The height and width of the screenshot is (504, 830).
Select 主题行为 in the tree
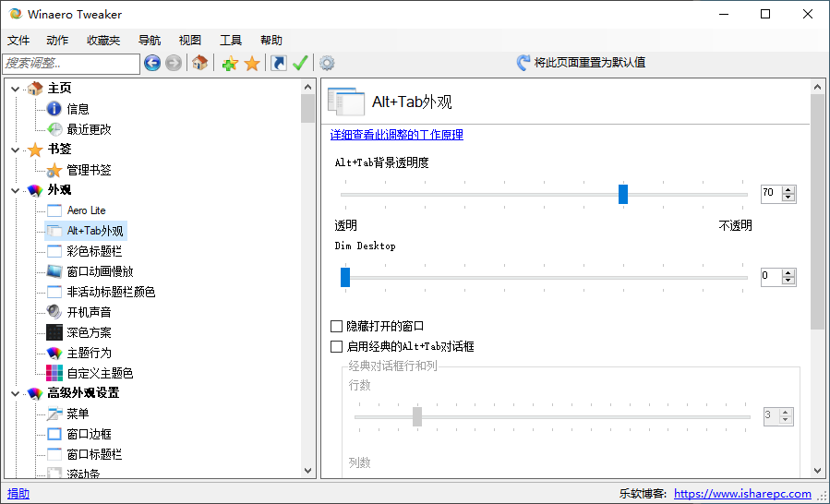coord(89,353)
